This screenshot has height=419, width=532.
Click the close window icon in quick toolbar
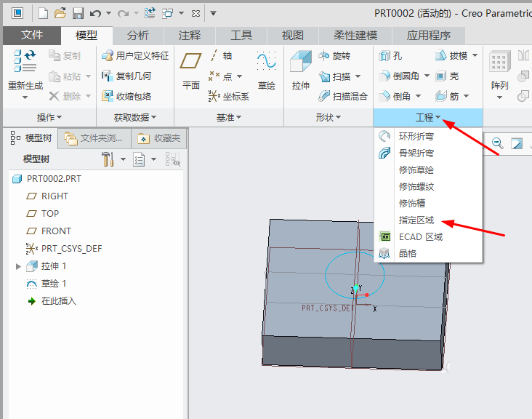[x=196, y=13]
